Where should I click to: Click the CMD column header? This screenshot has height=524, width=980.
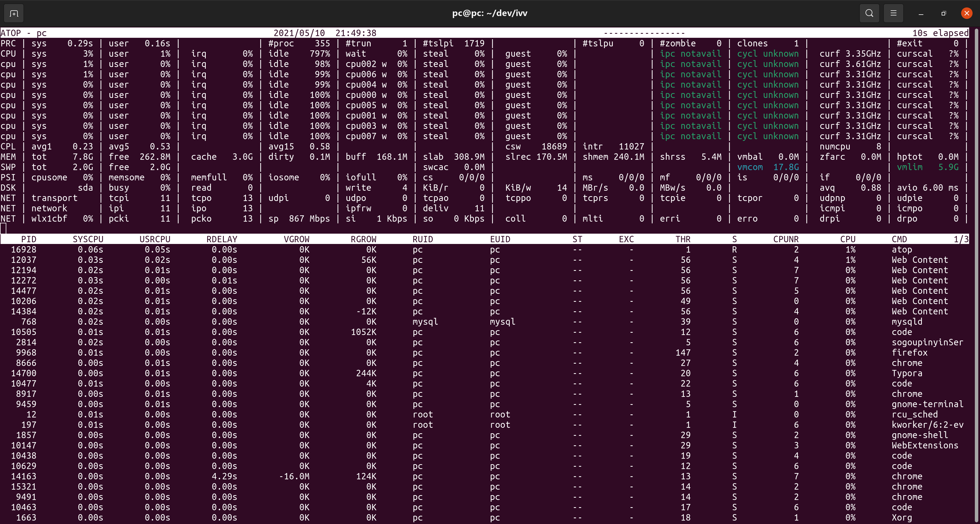(899, 239)
